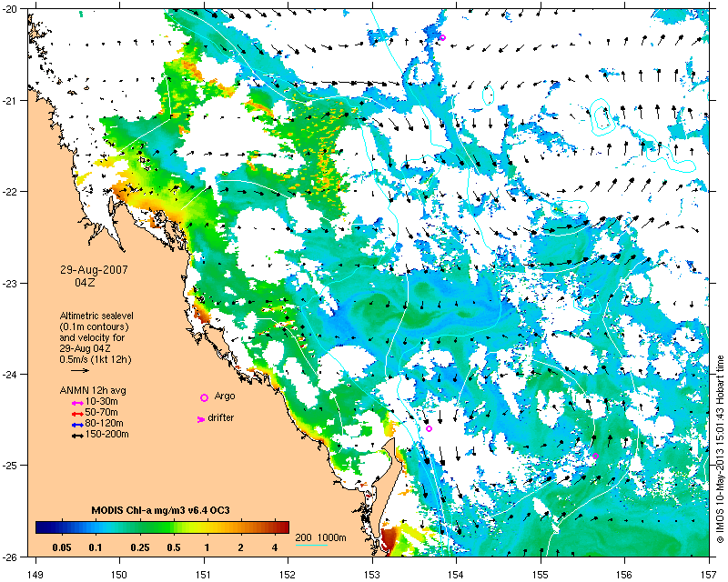This screenshot has height=582, width=728.
Task: Click the '4' colorbar tick label
Action: [275, 547]
